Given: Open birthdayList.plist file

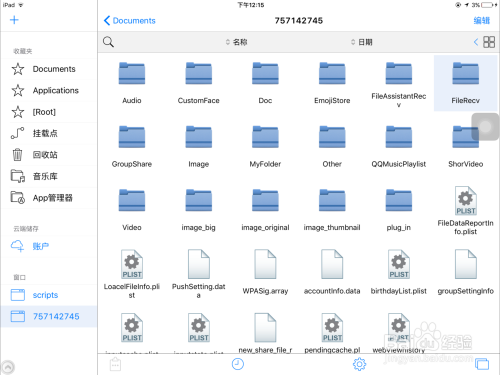Looking at the screenshot, I should pyautogui.click(x=399, y=272).
